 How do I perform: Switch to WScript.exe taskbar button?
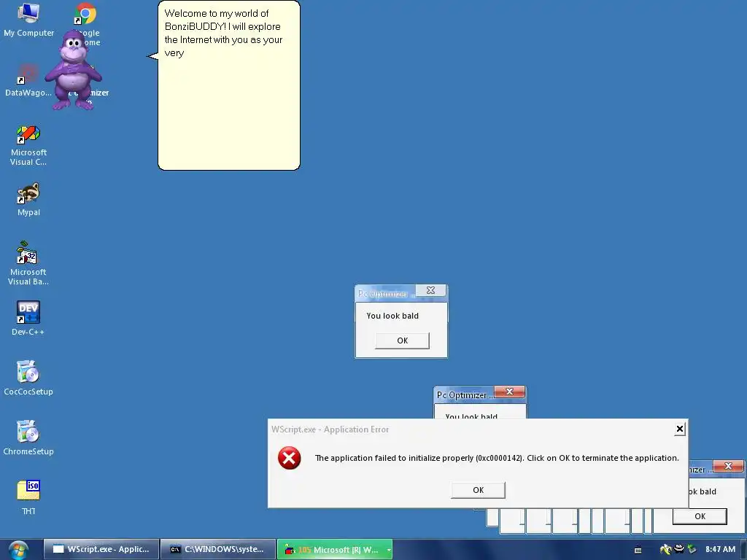pyautogui.click(x=101, y=550)
